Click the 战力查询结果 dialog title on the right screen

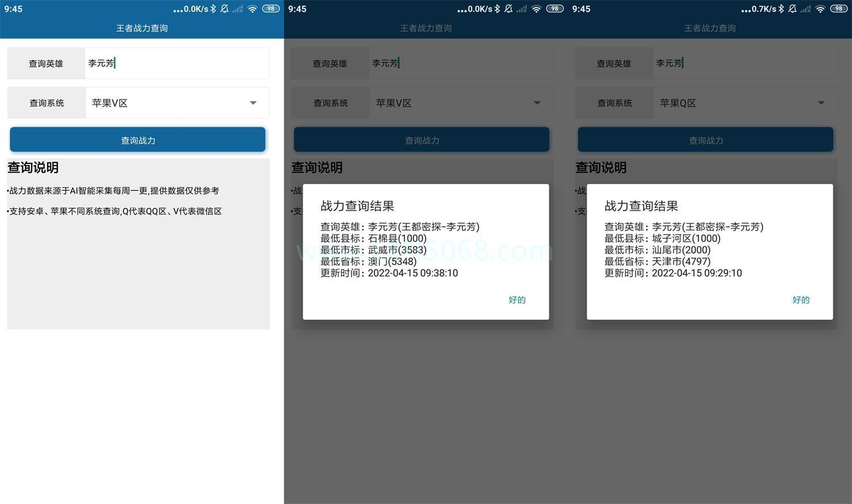[641, 206]
